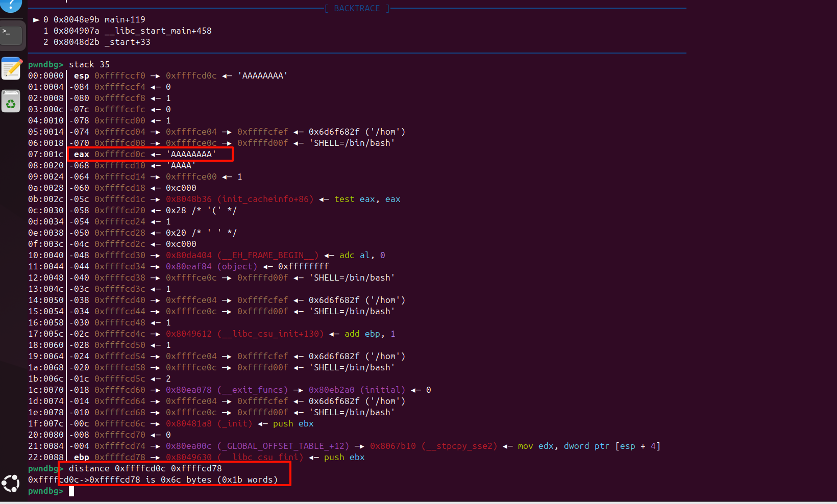Click the eax register row address 0xffffcd0c

tap(119, 154)
